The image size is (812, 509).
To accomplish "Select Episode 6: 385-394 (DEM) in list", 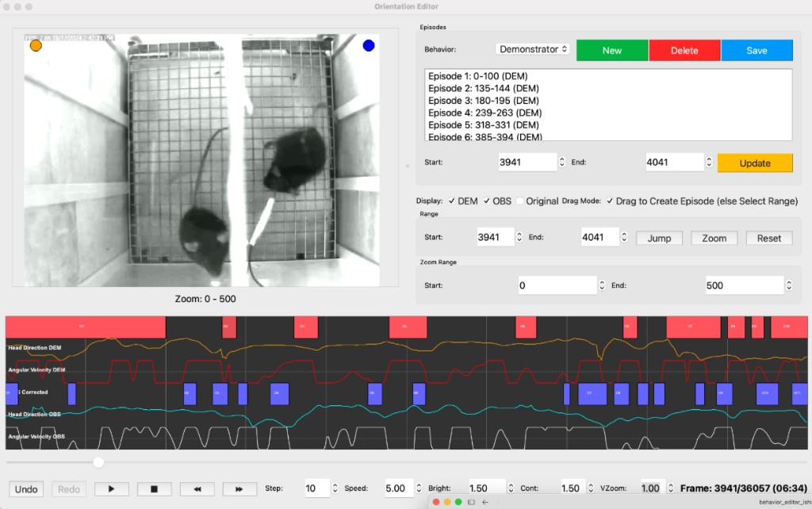I will [x=608, y=136].
